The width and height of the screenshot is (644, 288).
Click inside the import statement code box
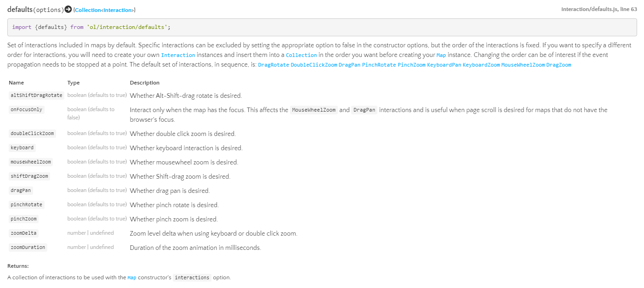click(322, 27)
